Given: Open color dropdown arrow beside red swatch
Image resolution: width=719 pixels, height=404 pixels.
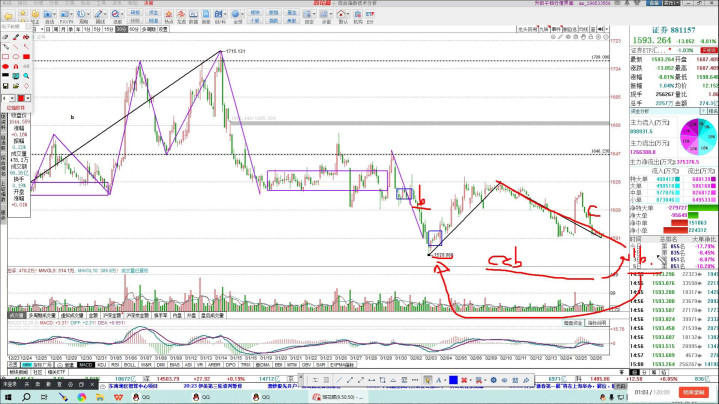Looking at the screenshot, I should 28,98.
